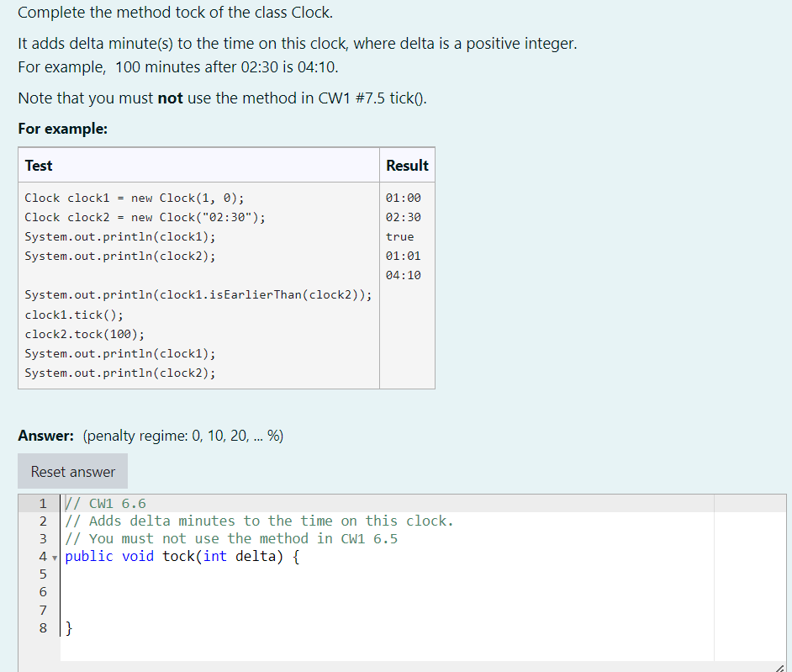Click the closing brace on line 8

point(68,627)
